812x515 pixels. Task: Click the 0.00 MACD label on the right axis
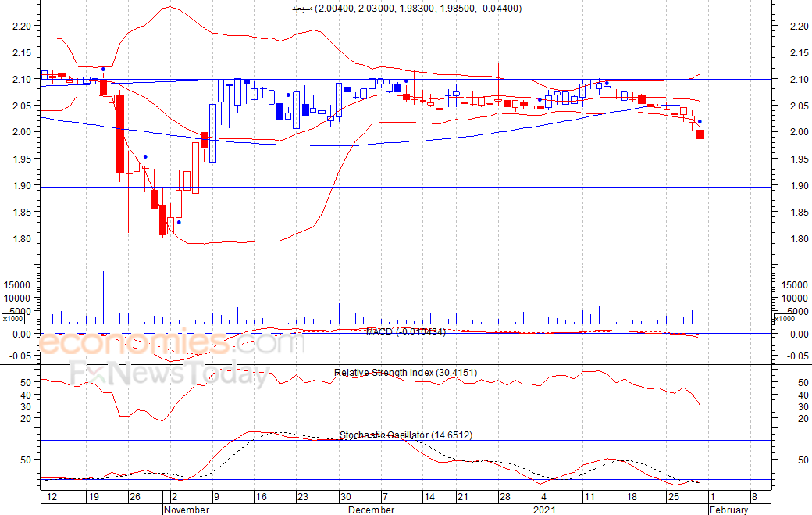[x=799, y=334]
